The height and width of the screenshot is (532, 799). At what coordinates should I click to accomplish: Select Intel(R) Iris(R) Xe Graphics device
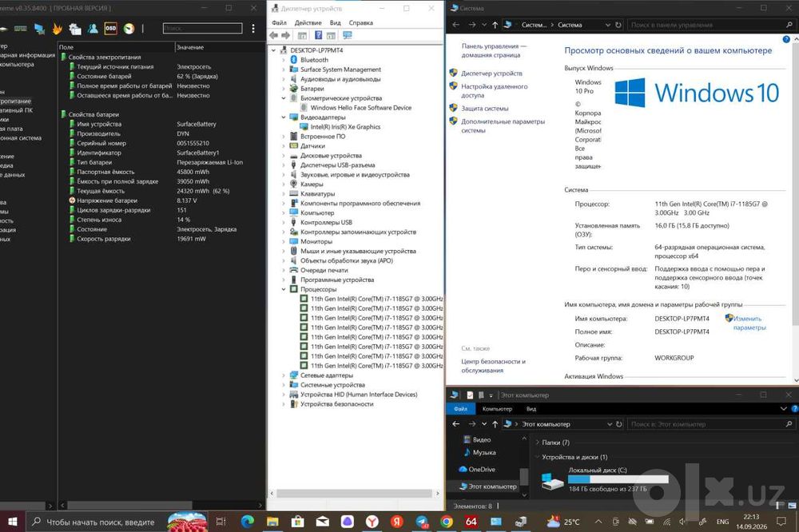tap(345, 127)
